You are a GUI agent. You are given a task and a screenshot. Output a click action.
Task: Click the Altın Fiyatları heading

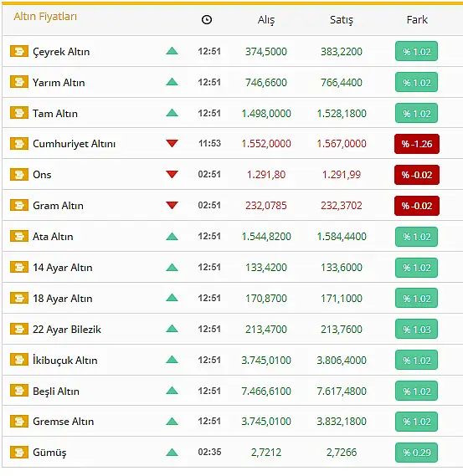pyautogui.click(x=45, y=17)
